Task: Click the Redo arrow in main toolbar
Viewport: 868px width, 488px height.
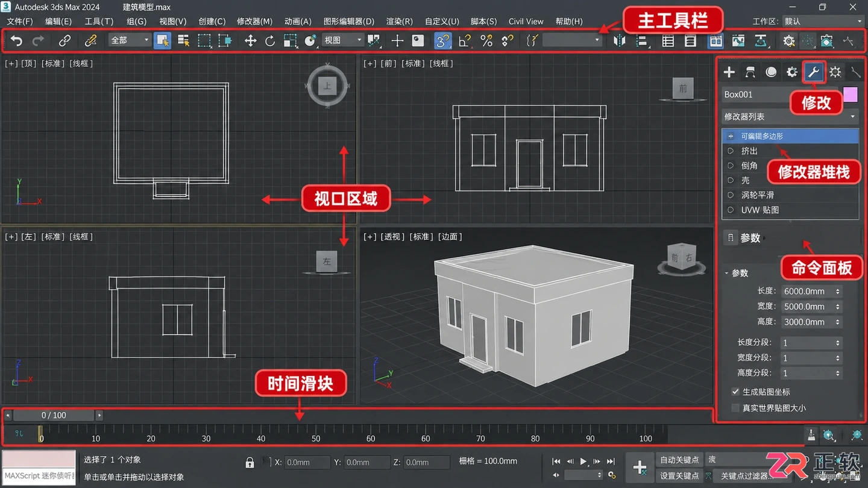Action: 38,40
